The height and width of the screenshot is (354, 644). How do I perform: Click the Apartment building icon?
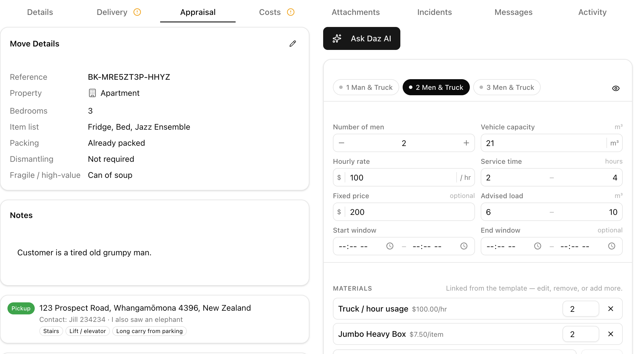(x=92, y=93)
